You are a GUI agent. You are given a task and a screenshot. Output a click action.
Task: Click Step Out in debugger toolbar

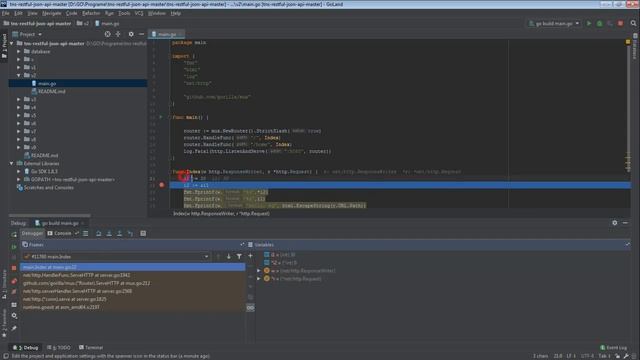(x=120, y=233)
